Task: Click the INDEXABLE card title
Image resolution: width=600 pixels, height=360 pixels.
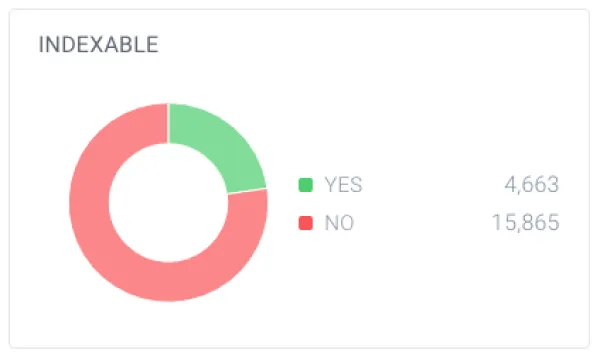Action: pyautogui.click(x=98, y=44)
